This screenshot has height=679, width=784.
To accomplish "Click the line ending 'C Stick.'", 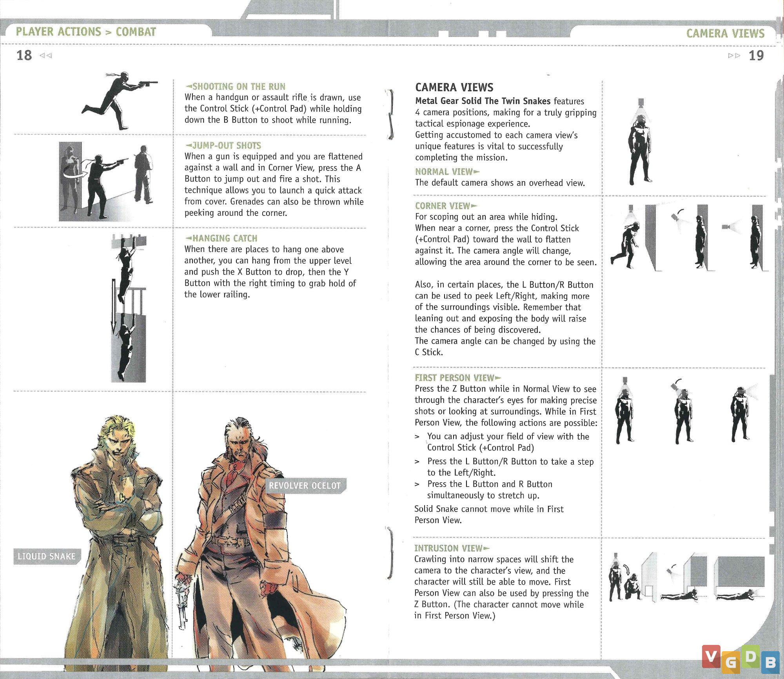I will (x=429, y=352).
